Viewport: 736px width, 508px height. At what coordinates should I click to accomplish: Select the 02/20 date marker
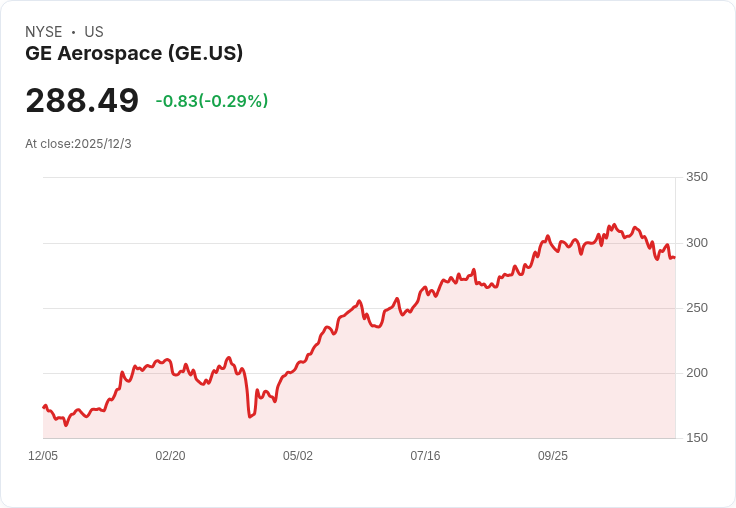pyautogui.click(x=170, y=456)
